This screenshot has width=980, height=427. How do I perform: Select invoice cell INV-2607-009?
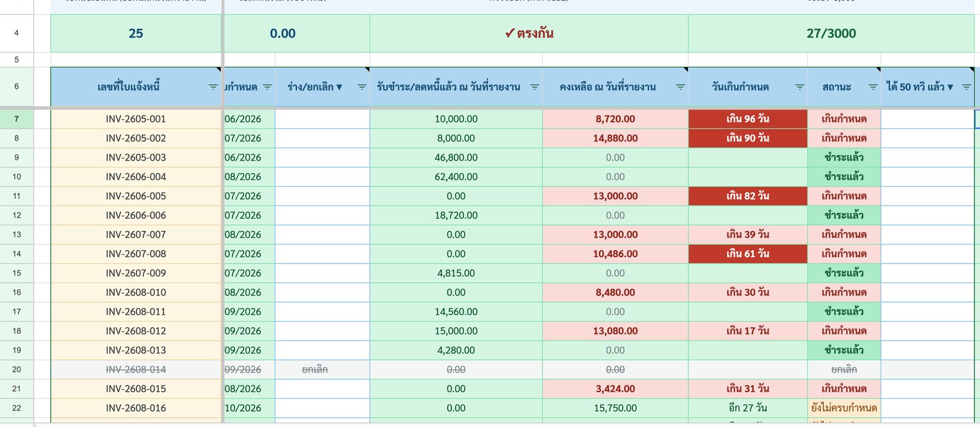click(136, 273)
